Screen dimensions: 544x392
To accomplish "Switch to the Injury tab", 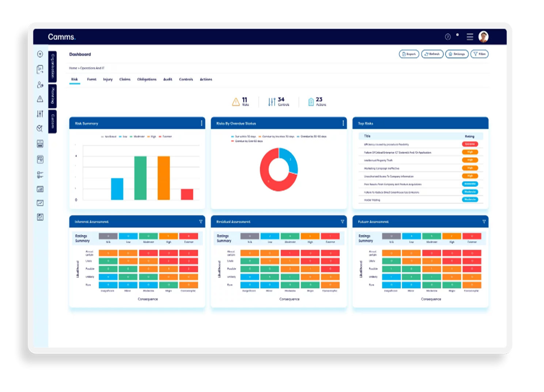I will pyautogui.click(x=108, y=79).
